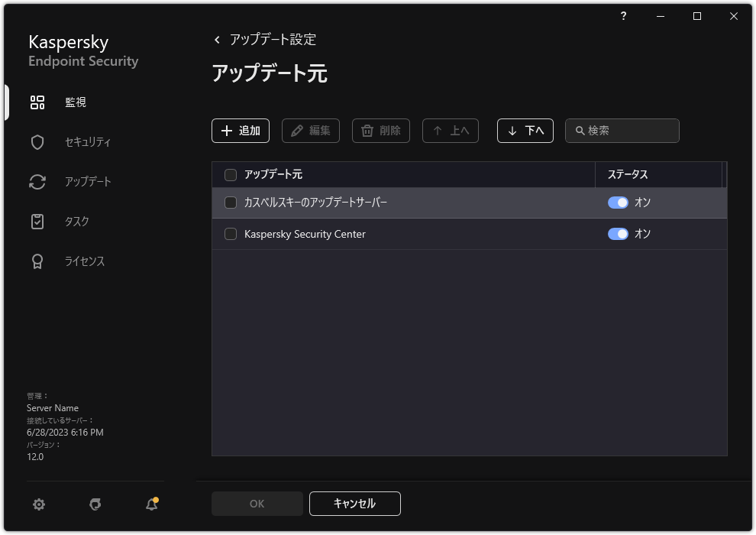Viewport: 756px width, 535px height.
Task: Open the settings gear icon
Action: (x=38, y=504)
